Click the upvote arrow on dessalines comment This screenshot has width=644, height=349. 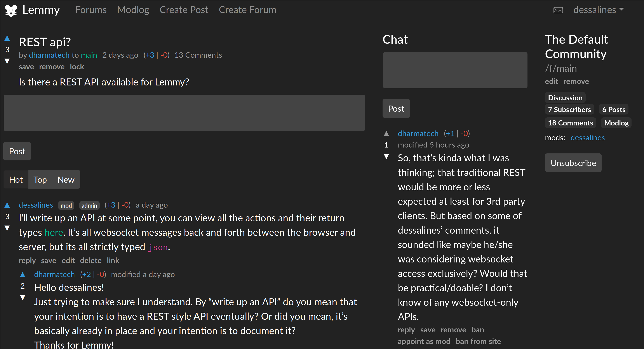click(7, 205)
